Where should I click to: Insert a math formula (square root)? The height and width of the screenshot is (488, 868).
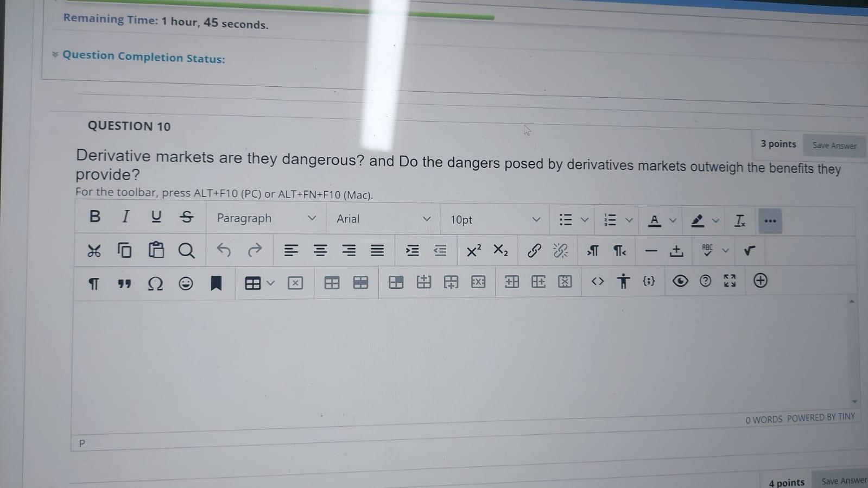click(x=750, y=250)
